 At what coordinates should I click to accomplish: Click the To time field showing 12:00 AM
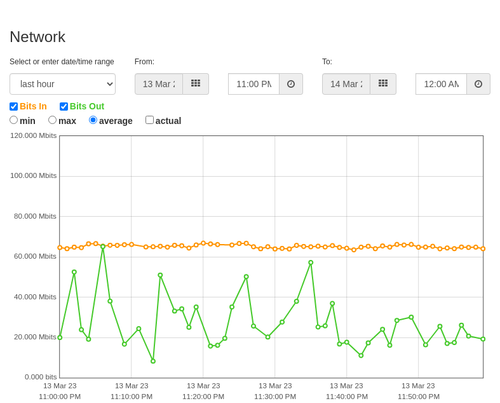pos(441,84)
